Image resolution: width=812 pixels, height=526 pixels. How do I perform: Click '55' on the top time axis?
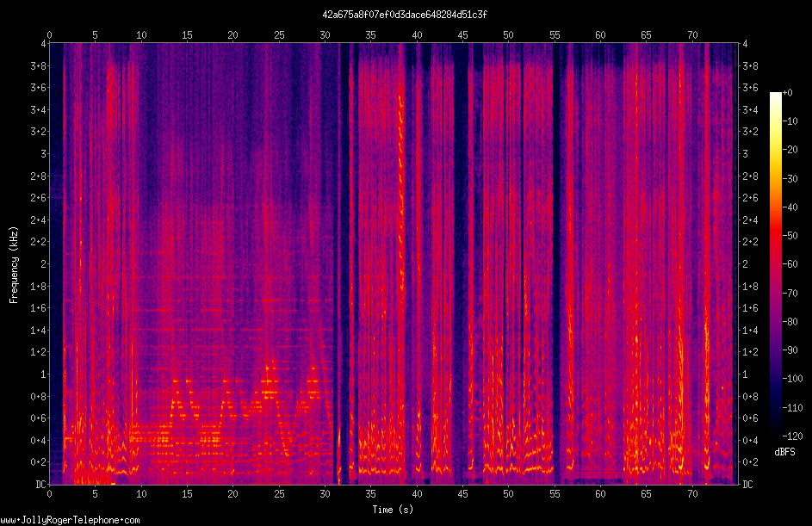click(x=555, y=35)
